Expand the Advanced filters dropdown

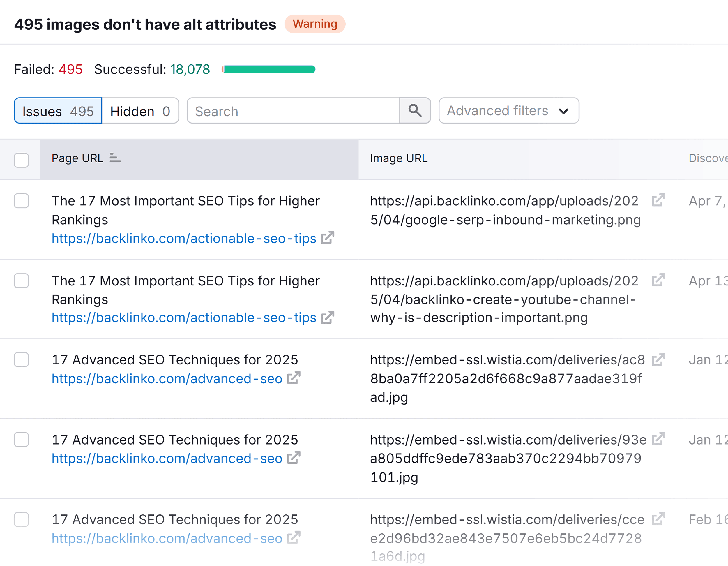(x=509, y=111)
